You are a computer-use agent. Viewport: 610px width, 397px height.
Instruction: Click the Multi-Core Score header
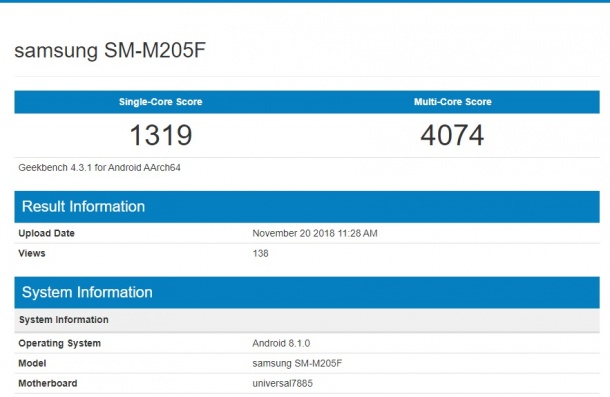tap(452, 102)
